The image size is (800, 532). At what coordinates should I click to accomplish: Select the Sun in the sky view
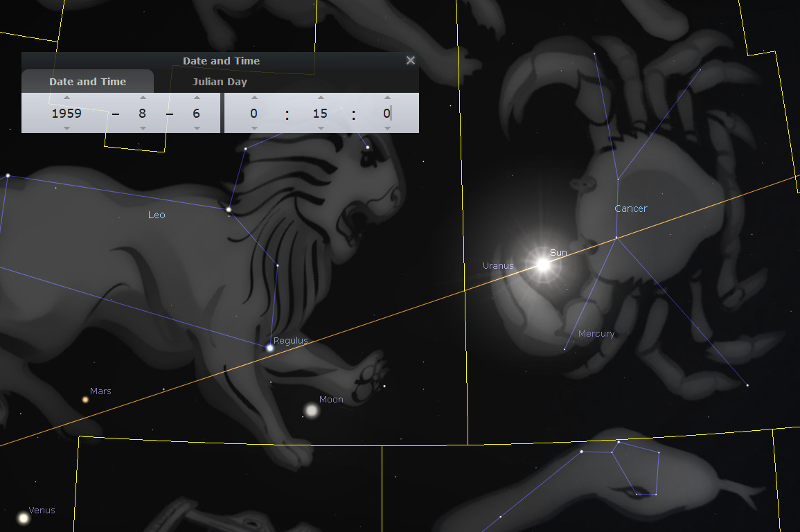click(x=543, y=264)
